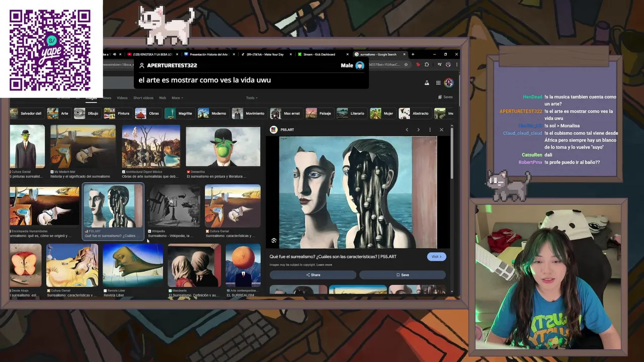Click CatsuRen username in chat overlay

pyautogui.click(x=532, y=155)
